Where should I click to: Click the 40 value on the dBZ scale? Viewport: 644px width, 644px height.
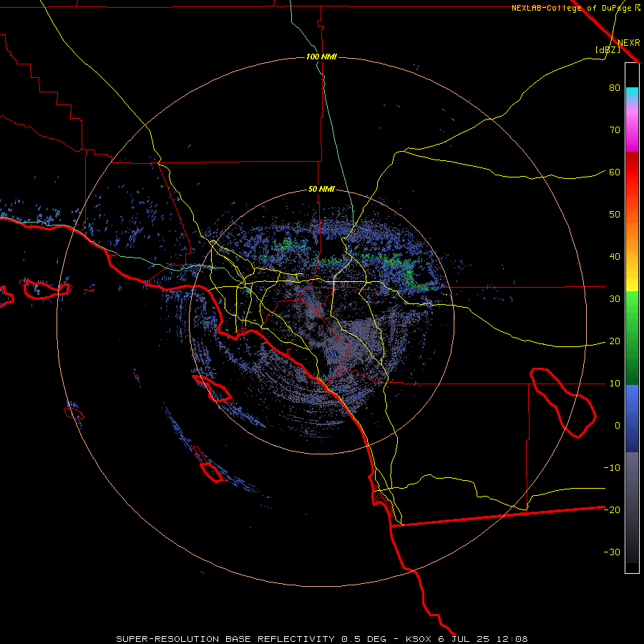click(x=615, y=257)
